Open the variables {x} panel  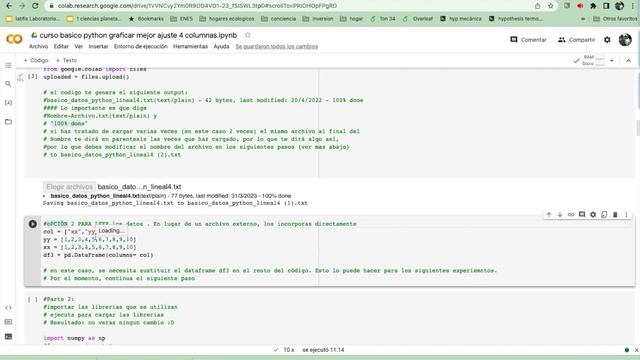point(8,102)
